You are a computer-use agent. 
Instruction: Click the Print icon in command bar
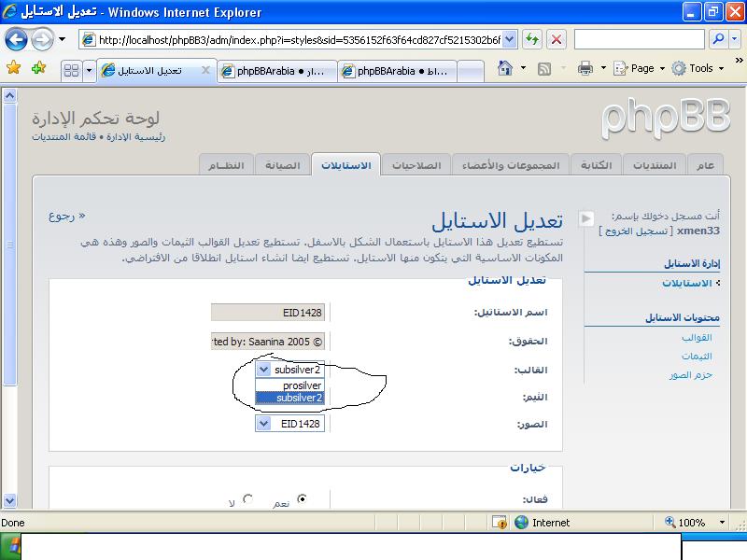585,68
